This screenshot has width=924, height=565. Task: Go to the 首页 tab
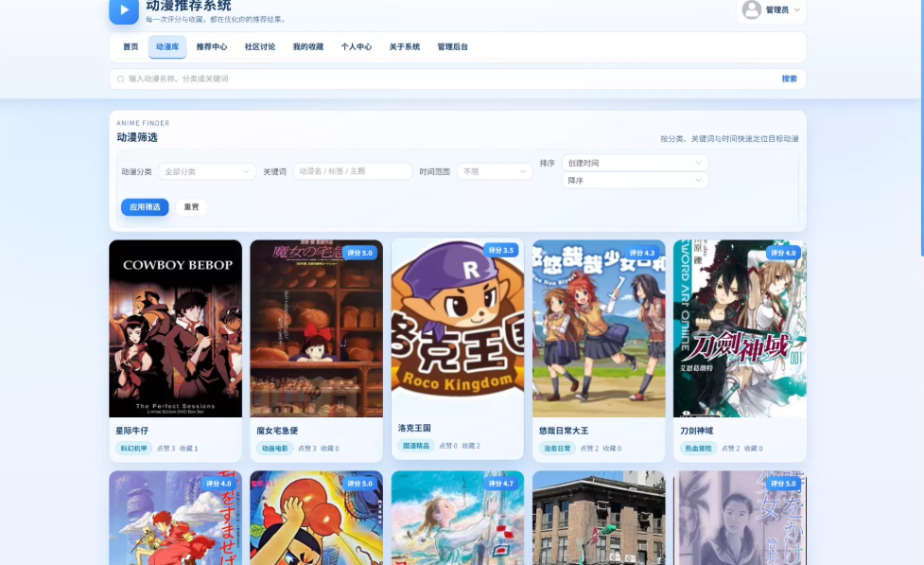(131, 47)
